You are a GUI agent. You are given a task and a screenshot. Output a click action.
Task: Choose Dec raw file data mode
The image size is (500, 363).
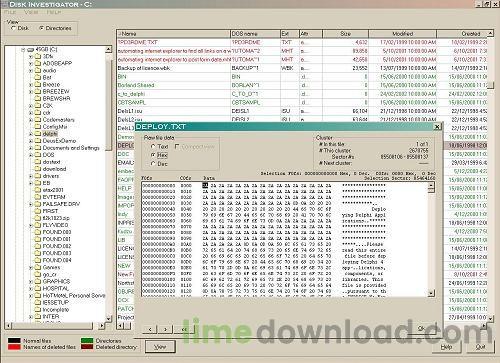153,164
